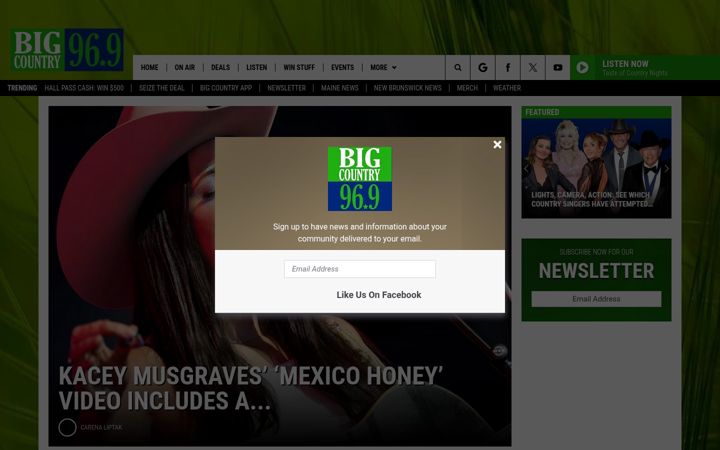
Task: Go to next featured slide arrow
Action: click(x=666, y=169)
